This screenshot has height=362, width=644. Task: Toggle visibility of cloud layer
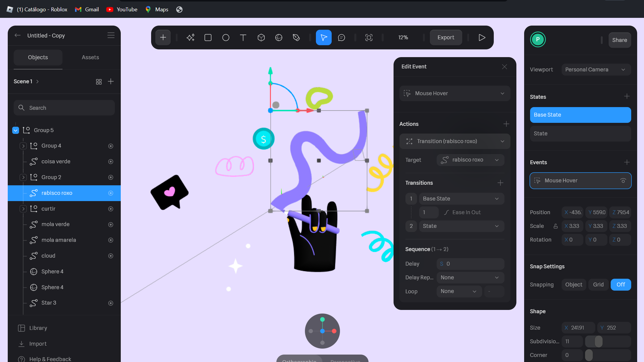[111, 256]
